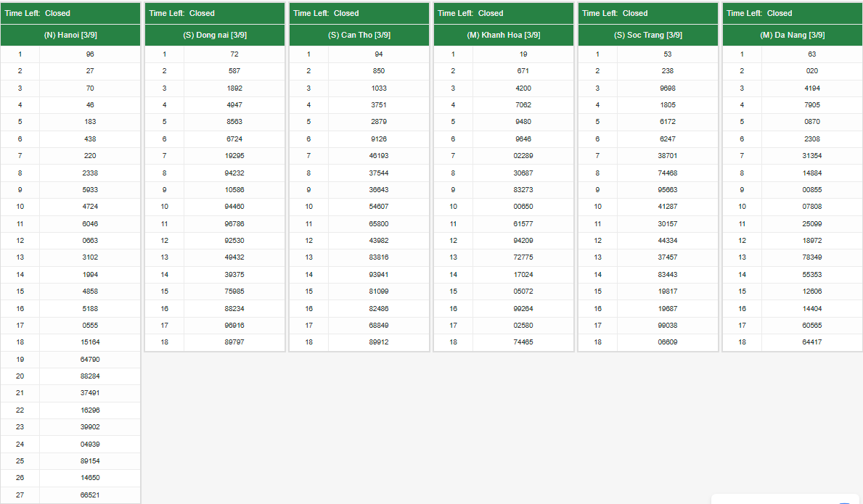Click the (S) Soc Trang [3/9] header
Viewport: 863px width, 504px height.
click(648, 35)
